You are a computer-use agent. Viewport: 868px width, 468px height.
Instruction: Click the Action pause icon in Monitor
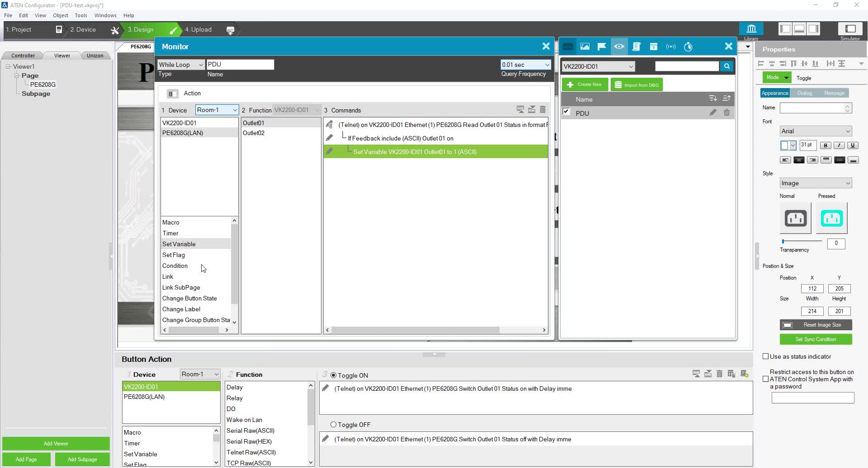pos(172,94)
